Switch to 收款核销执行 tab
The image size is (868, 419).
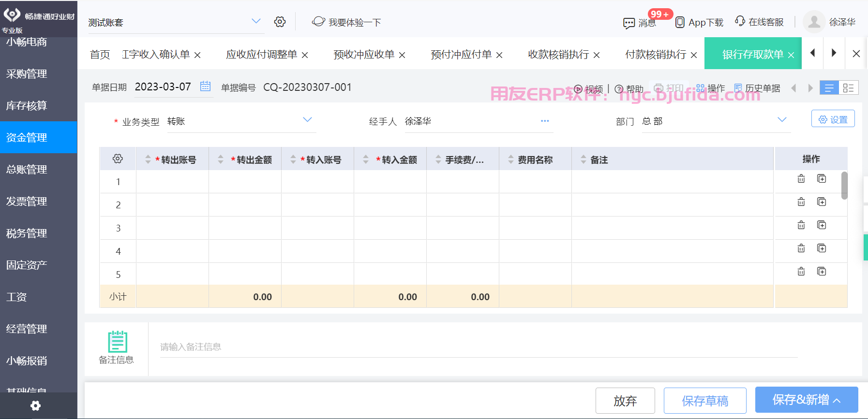pos(558,55)
